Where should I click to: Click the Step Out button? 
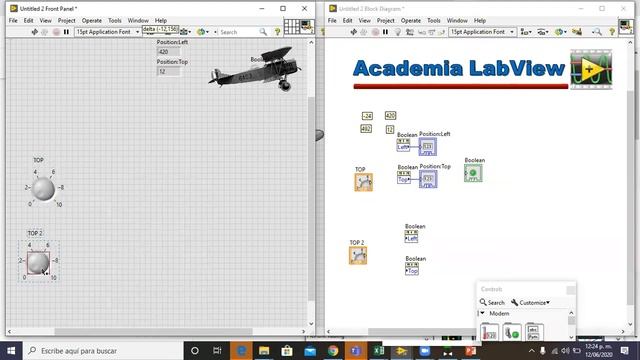tap(441, 32)
